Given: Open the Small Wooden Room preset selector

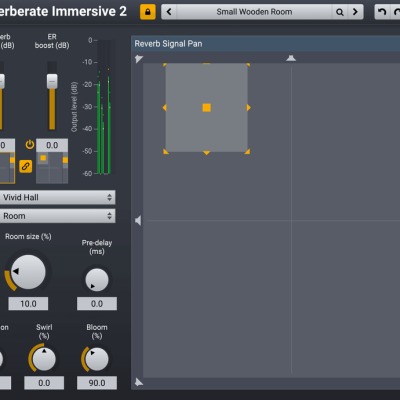Looking at the screenshot, I should (254, 12).
